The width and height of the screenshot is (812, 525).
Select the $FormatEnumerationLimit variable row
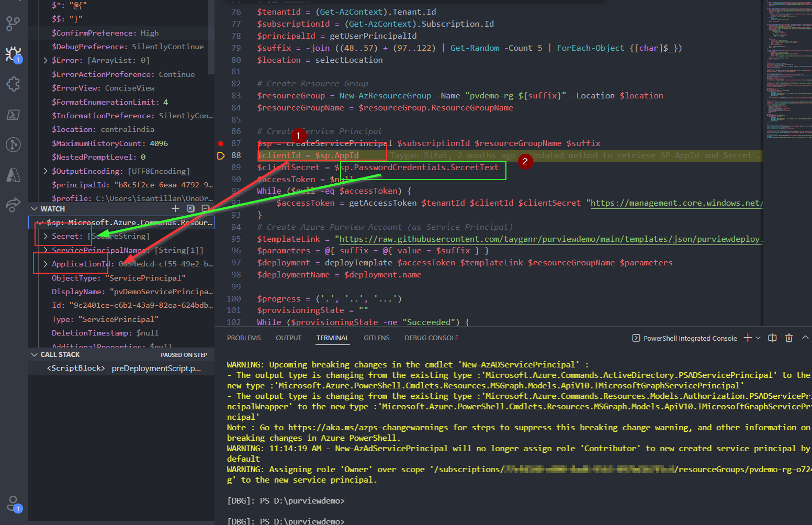pos(121,102)
